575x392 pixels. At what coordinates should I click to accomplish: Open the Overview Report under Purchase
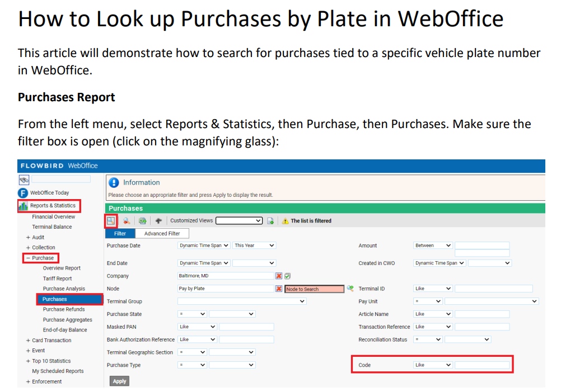[x=62, y=268]
